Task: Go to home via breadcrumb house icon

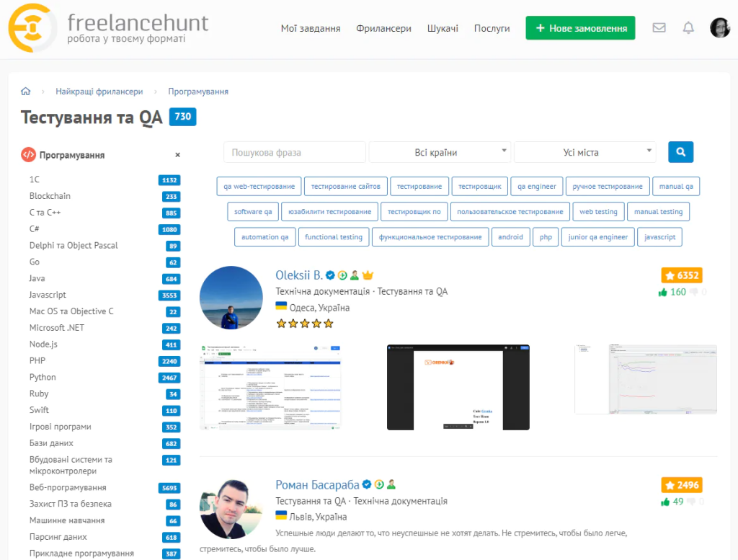Action: [x=26, y=92]
